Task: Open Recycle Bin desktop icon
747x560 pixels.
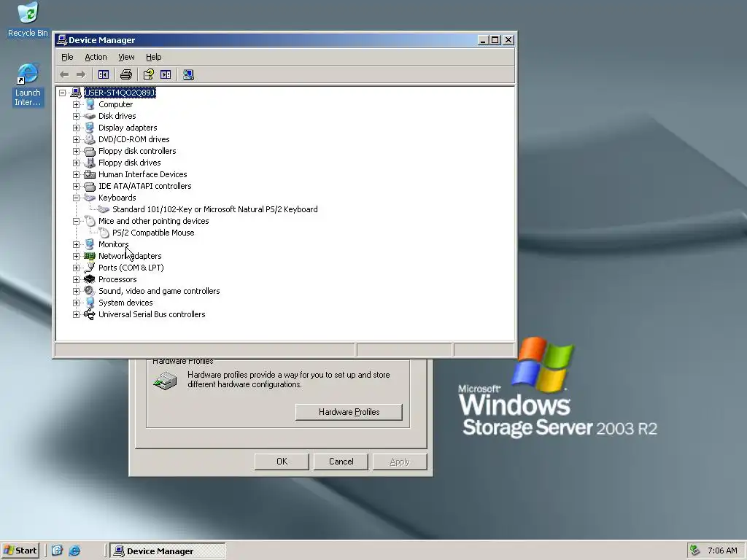Action: pyautogui.click(x=28, y=19)
